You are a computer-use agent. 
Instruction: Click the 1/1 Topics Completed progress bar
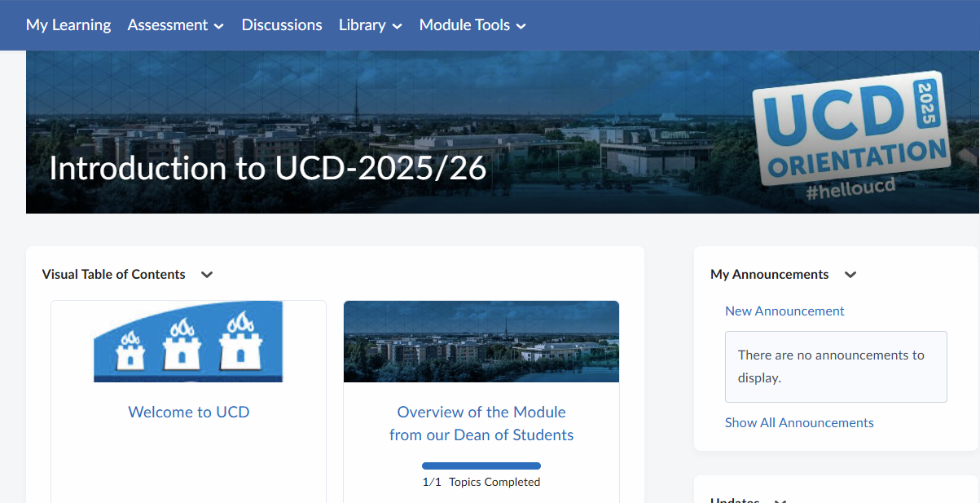click(x=481, y=465)
